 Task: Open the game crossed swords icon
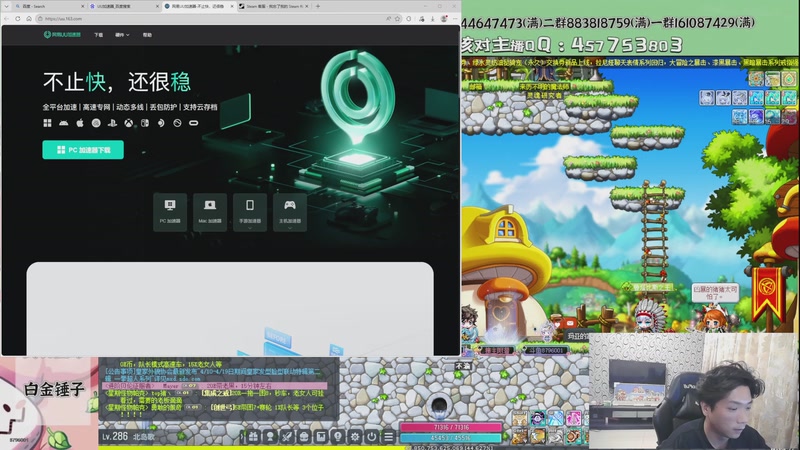(287, 437)
